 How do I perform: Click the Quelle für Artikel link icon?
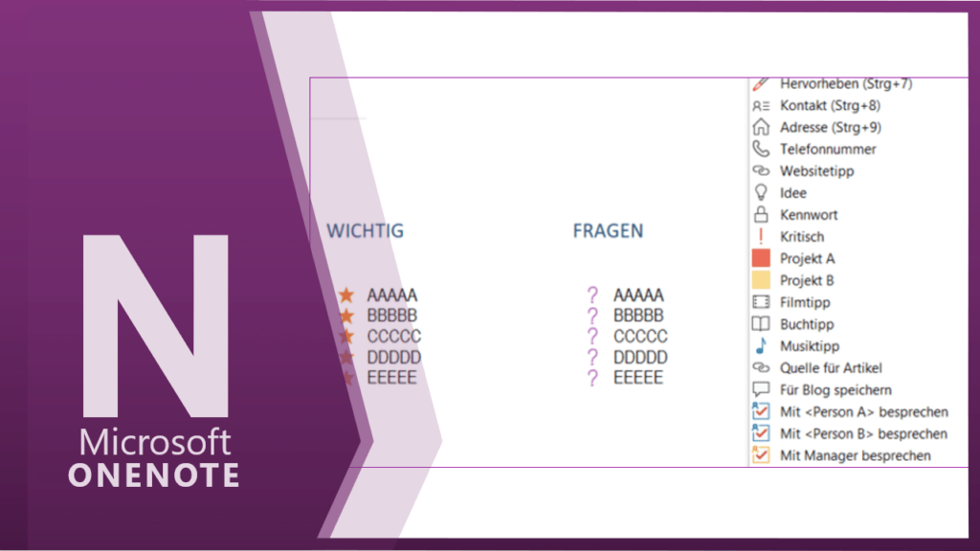[x=761, y=367]
